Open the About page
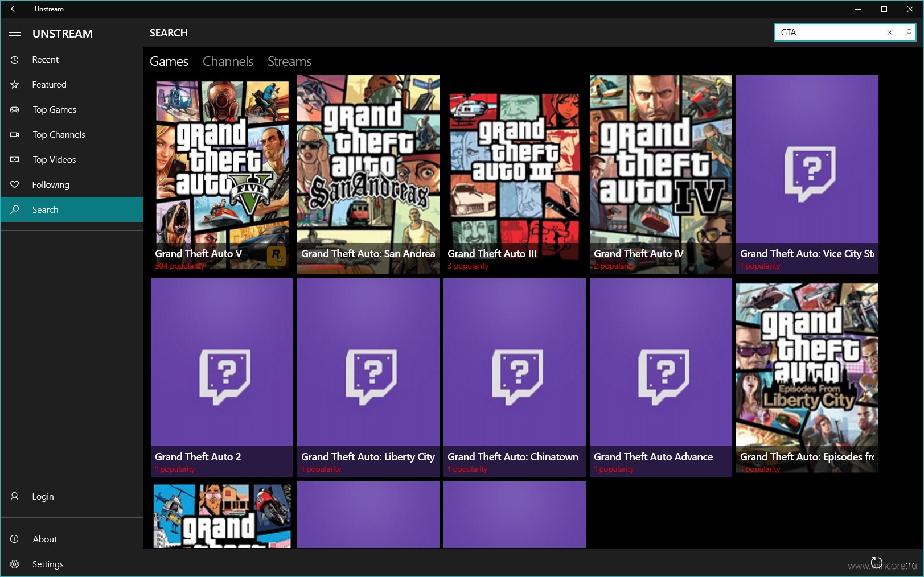This screenshot has width=924, height=577. tap(72, 539)
